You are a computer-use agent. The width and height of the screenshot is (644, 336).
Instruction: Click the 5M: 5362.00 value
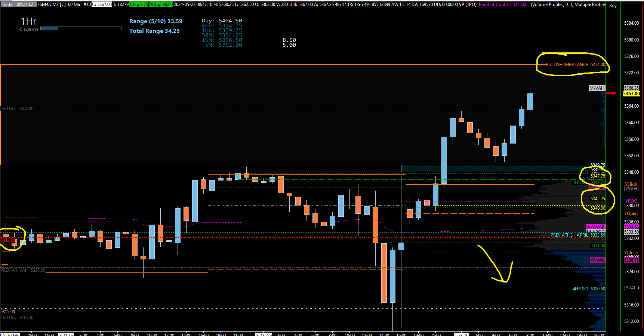pyautogui.click(x=224, y=45)
